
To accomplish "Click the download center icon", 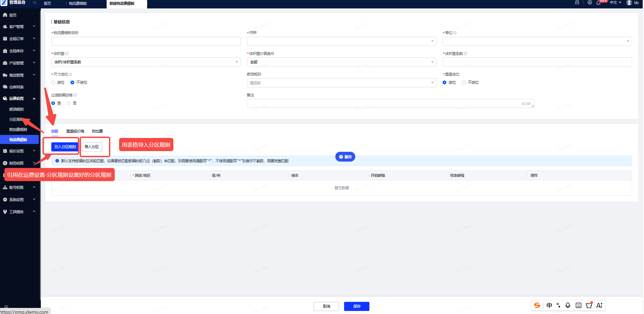I will [590, 2].
